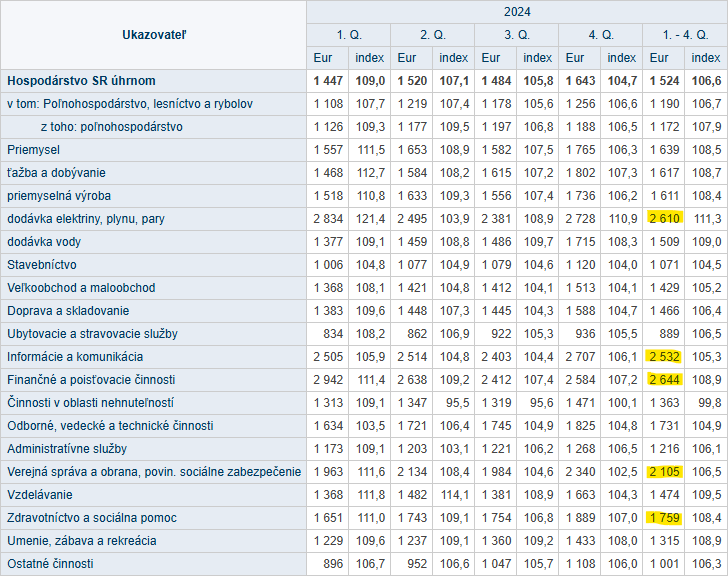Click the "Hospodárstvo SR úhrnom" row label
Viewport: 728px width, 576px height.
81,81
